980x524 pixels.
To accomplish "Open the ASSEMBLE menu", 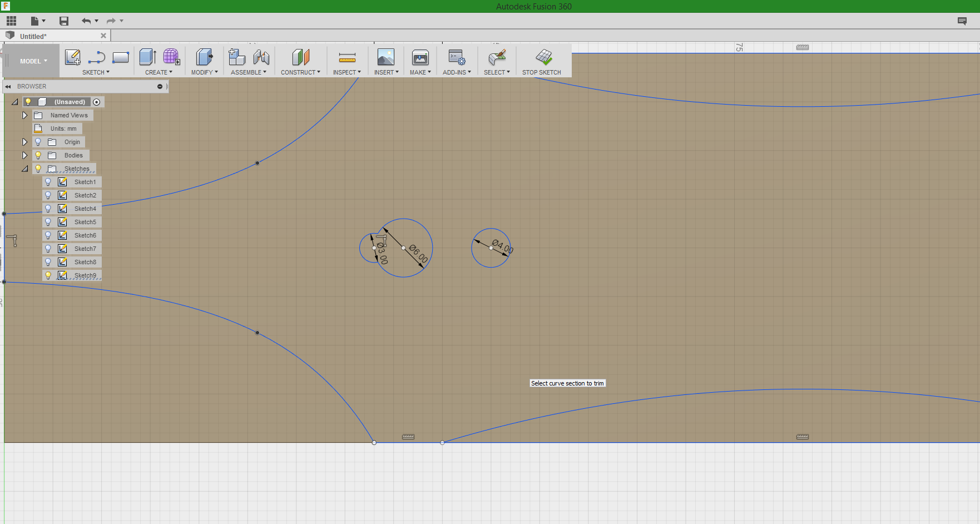I will click(249, 72).
